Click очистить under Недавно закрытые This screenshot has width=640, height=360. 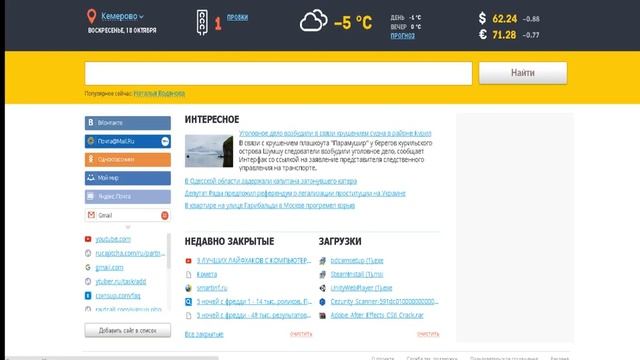coord(301,334)
